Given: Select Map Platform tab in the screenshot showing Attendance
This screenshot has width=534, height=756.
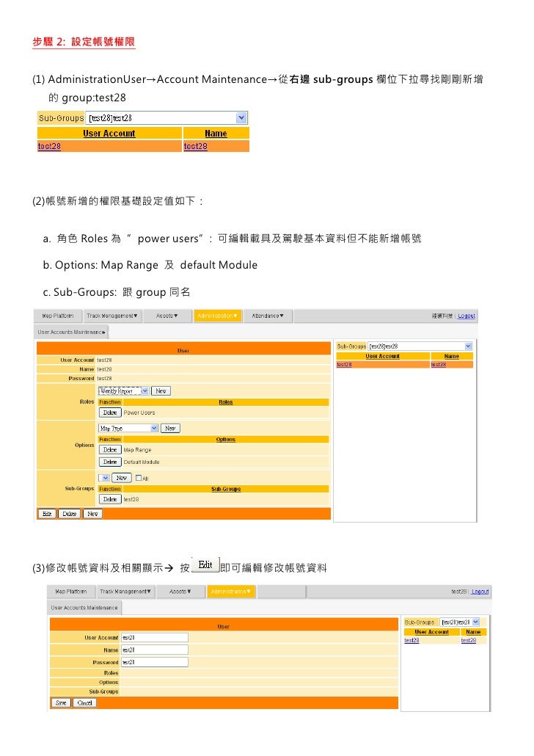Looking at the screenshot, I should point(58,316).
